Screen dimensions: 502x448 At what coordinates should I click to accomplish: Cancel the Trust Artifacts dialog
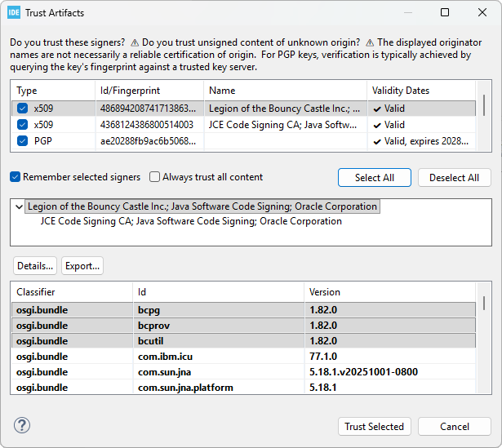(454, 427)
